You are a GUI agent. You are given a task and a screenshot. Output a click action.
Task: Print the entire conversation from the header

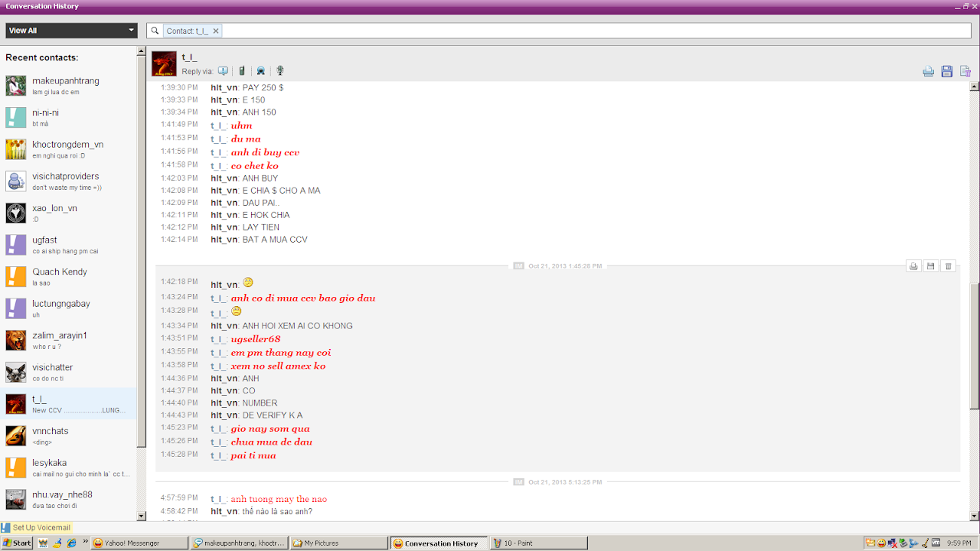point(928,71)
